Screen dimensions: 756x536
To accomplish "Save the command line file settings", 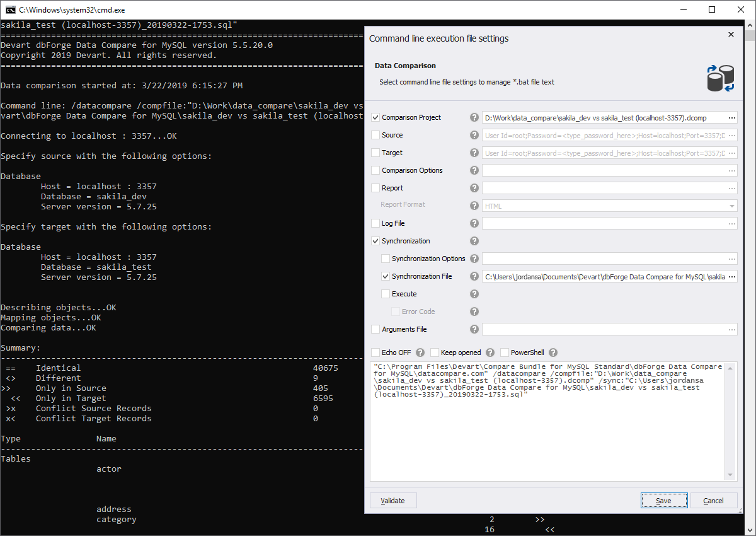I will click(x=663, y=501).
